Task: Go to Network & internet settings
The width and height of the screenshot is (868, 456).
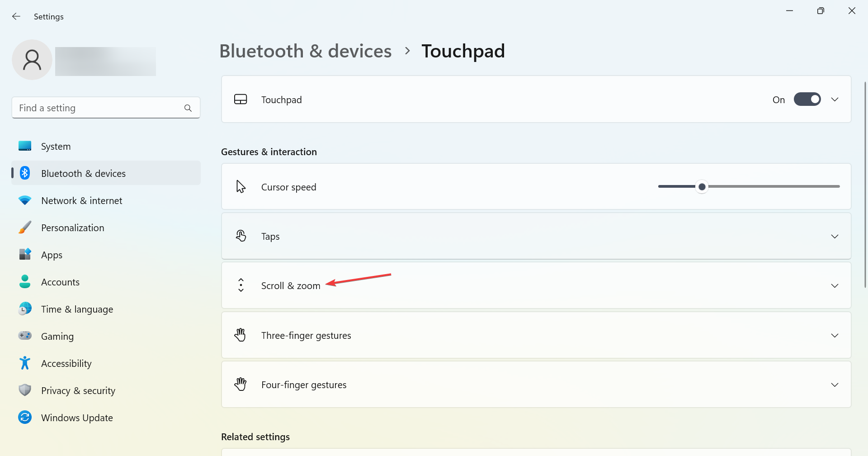Action: pos(81,201)
